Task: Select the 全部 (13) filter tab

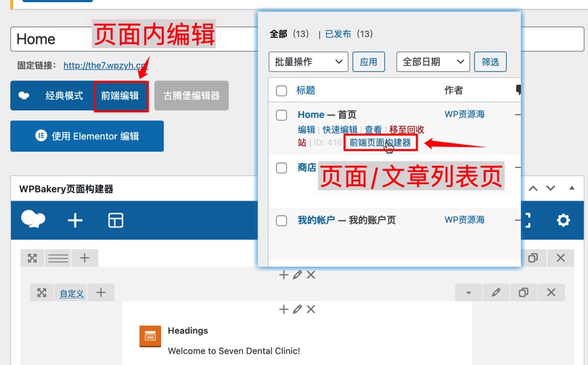Action: coord(289,34)
